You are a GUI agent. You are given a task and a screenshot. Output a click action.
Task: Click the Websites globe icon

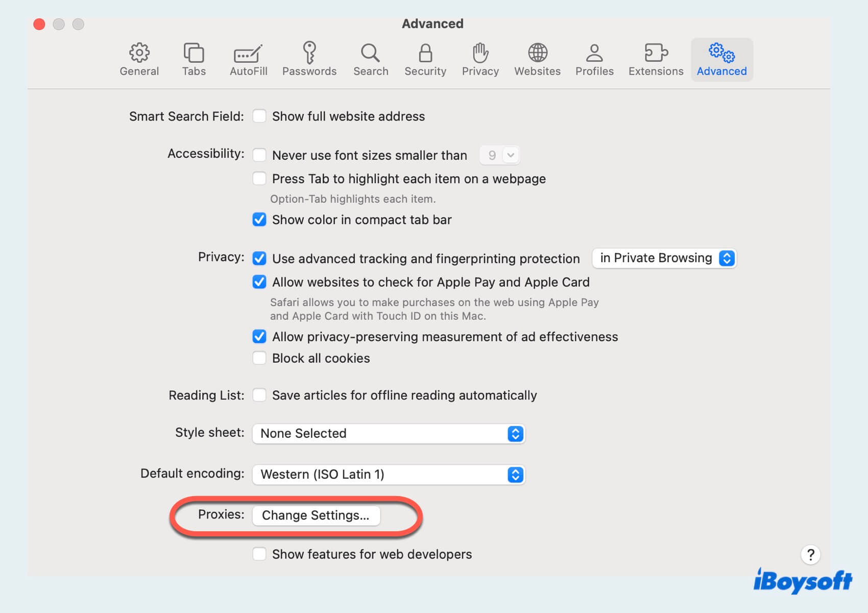537,59
